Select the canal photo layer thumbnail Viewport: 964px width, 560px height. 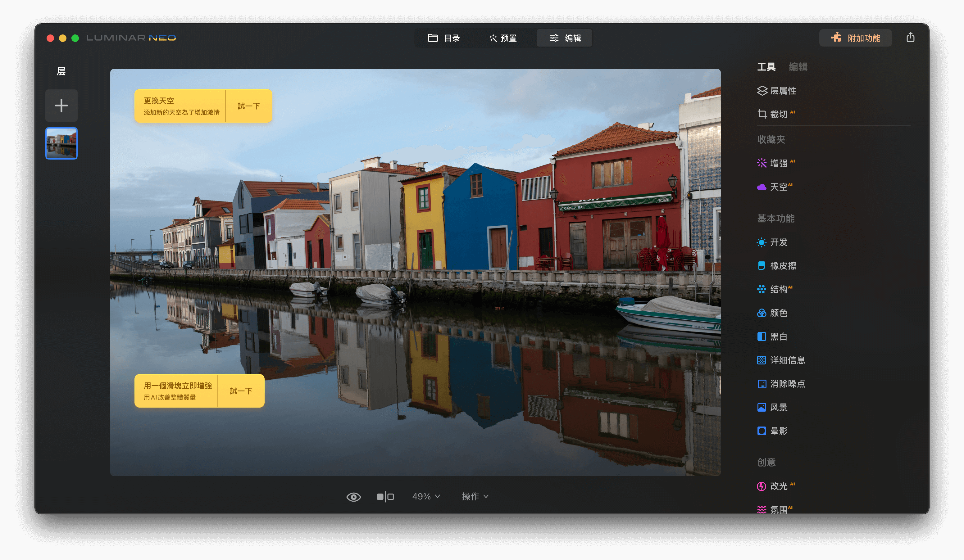tap(61, 143)
